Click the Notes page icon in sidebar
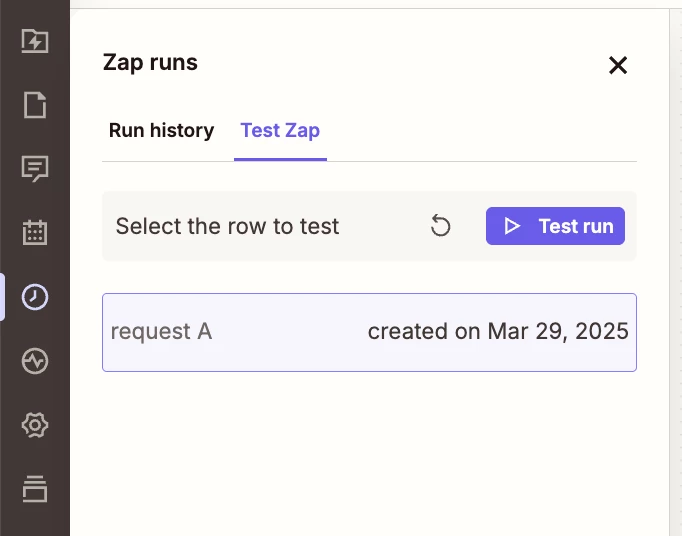The height and width of the screenshot is (536, 682). [x=35, y=105]
